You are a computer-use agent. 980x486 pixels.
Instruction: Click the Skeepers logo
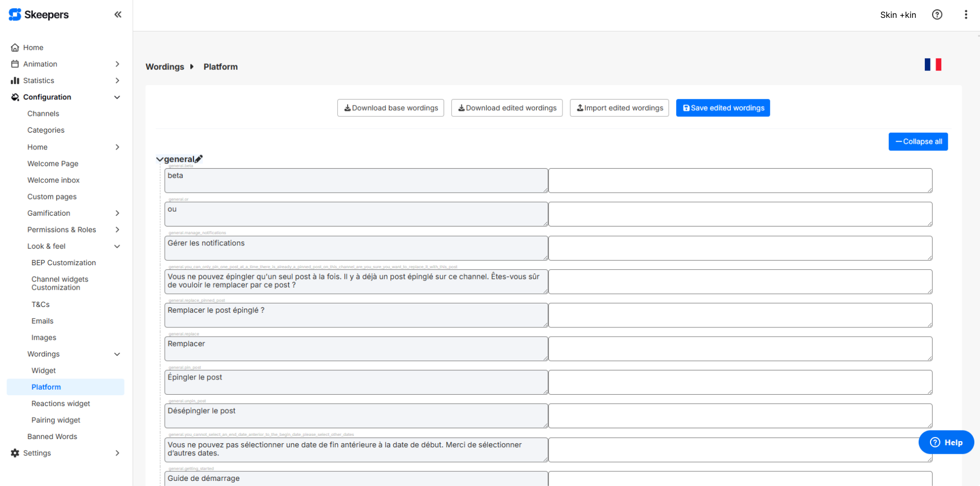[39, 15]
